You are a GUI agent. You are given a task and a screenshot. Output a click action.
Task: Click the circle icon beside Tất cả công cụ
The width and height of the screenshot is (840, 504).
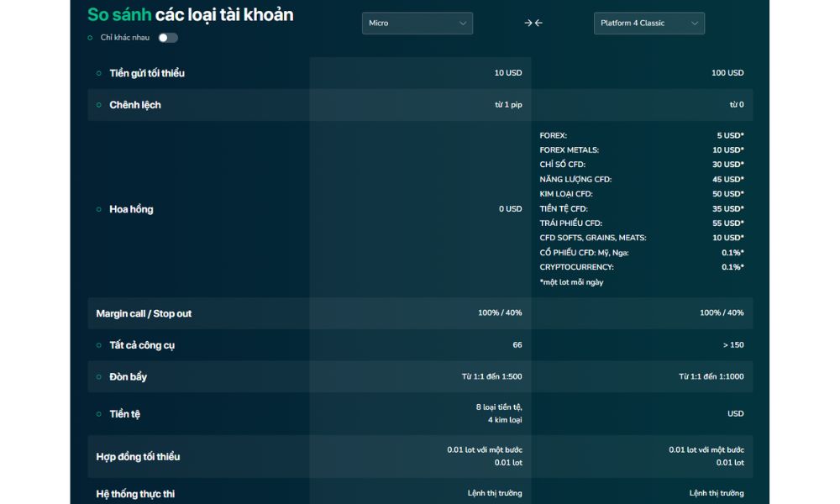98,345
